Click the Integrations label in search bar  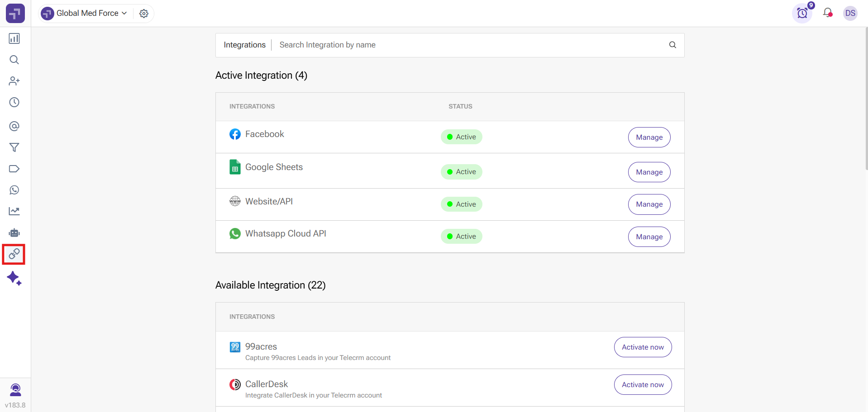pos(244,45)
